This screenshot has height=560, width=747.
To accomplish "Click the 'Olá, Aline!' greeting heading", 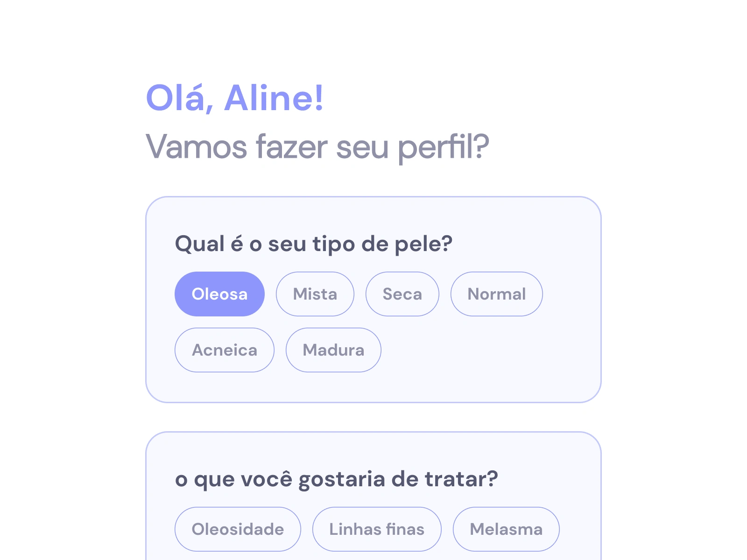I will [x=235, y=98].
